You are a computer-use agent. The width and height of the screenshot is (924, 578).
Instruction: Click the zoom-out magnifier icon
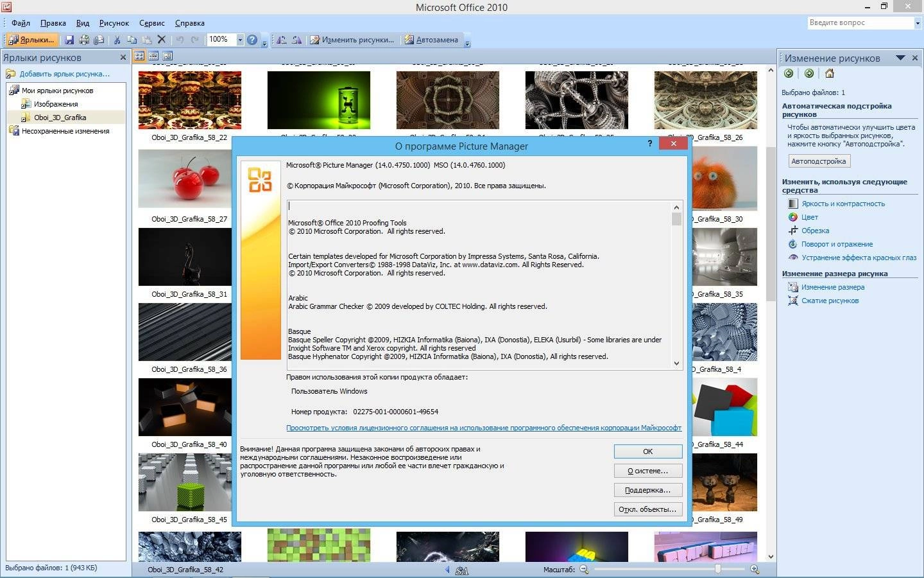(x=584, y=569)
